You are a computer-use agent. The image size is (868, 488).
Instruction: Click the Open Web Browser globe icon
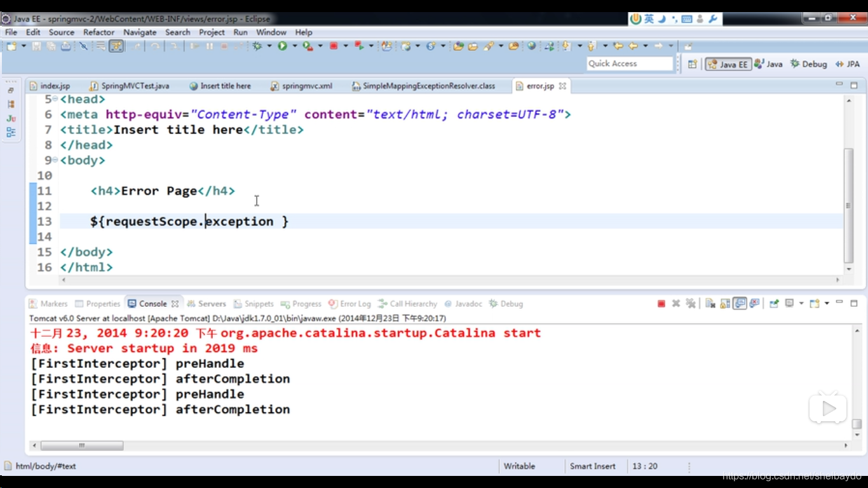click(x=531, y=46)
